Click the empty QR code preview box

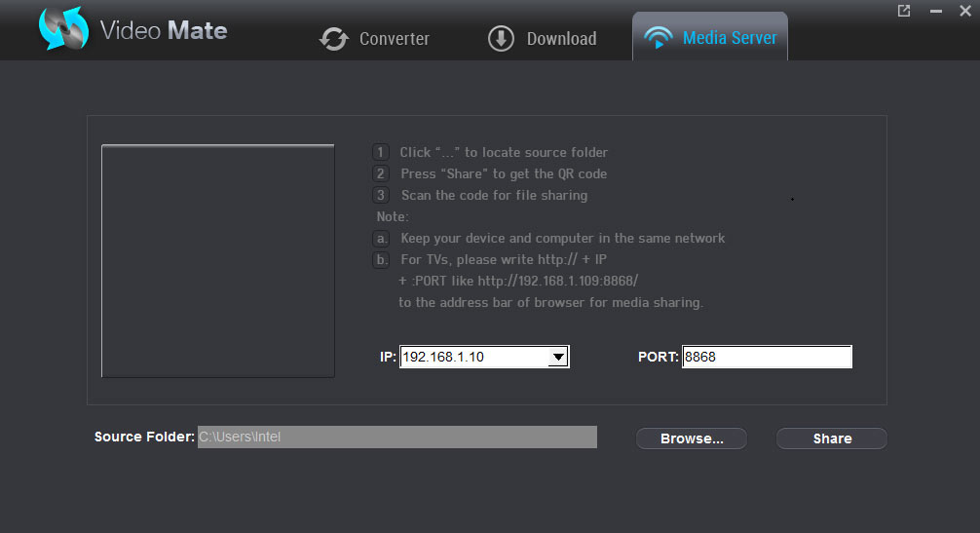coord(218,260)
